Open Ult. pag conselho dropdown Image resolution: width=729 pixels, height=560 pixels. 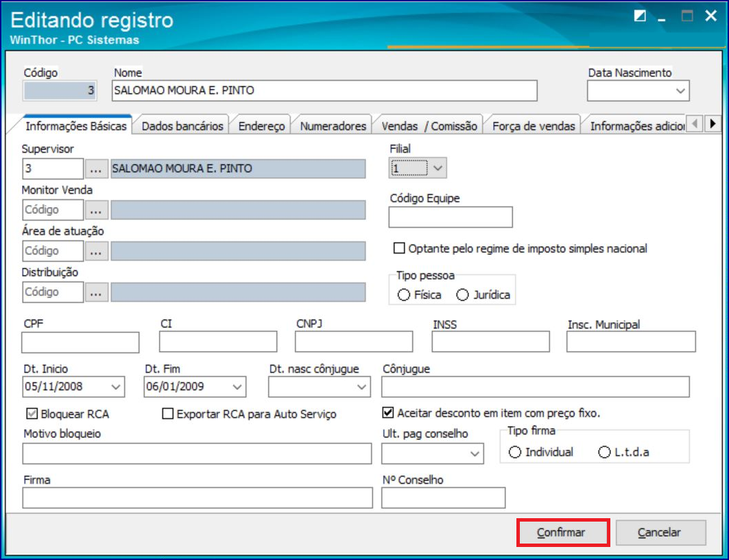[475, 454]
